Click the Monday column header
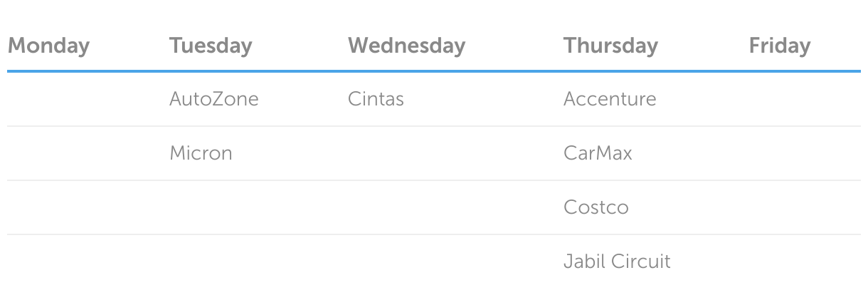 [48, 46]
